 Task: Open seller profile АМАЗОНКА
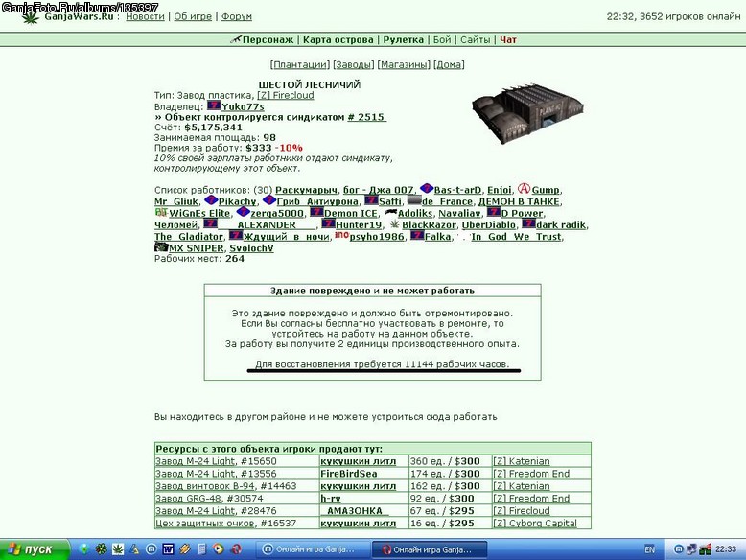[355, 510]
